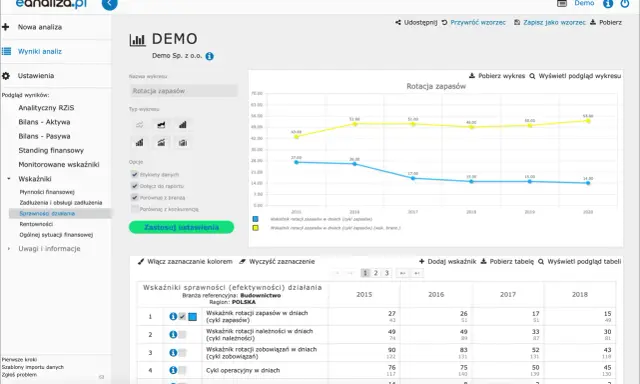Click the power logout icon
The height and width of the screenshot is (384, 640).
(x=624, y=4)
